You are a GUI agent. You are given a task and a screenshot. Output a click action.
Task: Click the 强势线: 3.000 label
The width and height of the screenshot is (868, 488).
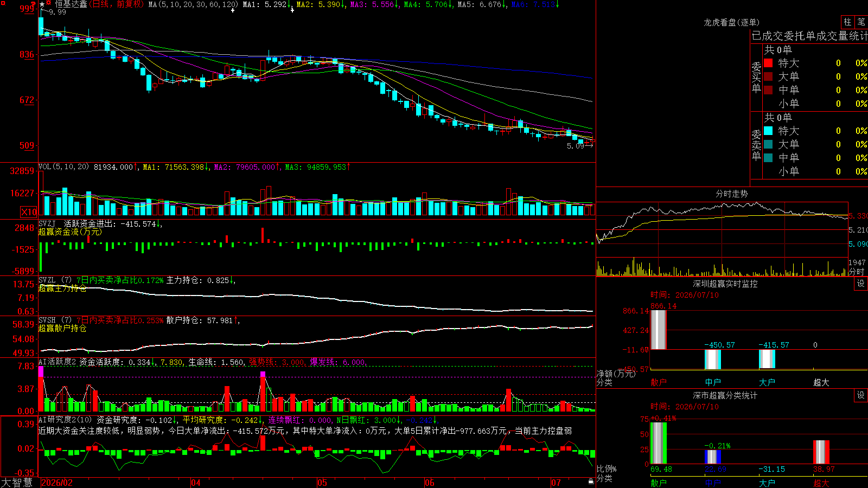pos(278,362)
